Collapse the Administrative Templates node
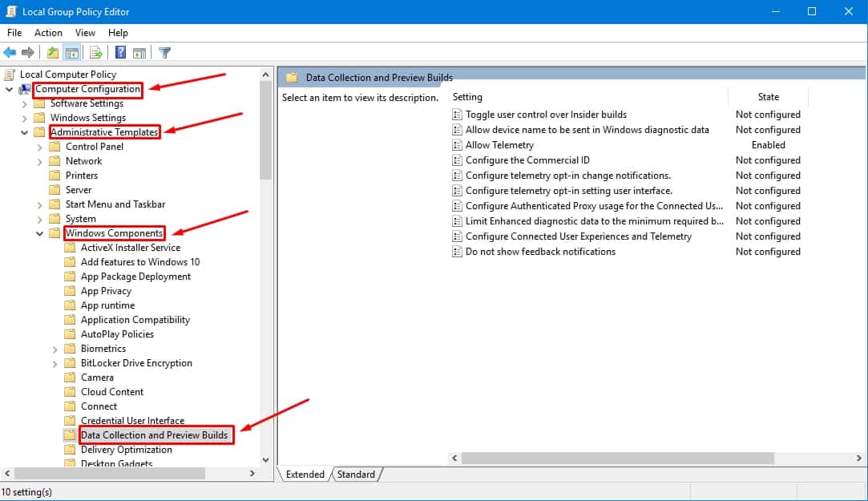868x501 pixels. click(24, 132)
